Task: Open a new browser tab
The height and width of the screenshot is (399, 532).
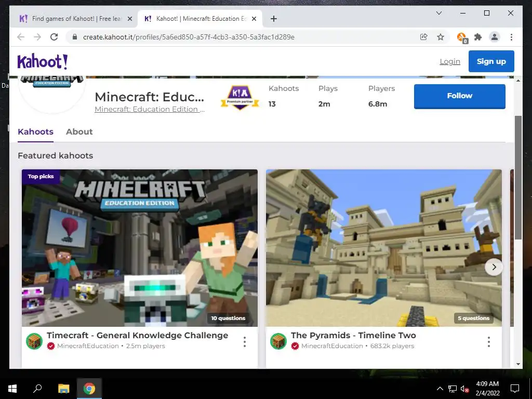Action: point(274,19)
